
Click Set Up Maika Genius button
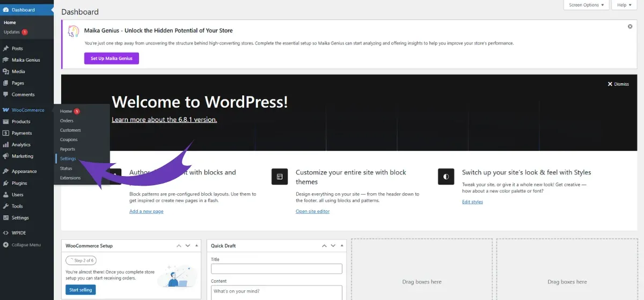(x=112, y=58)
